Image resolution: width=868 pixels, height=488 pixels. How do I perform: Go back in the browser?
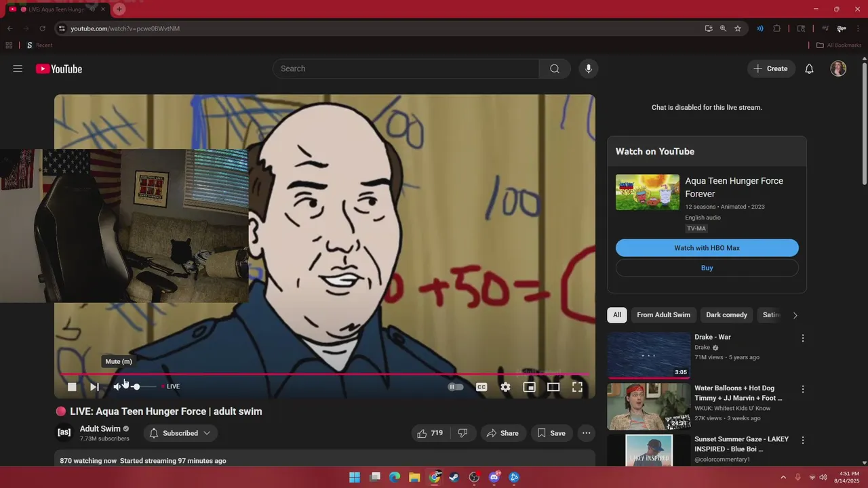click(9, 28)
